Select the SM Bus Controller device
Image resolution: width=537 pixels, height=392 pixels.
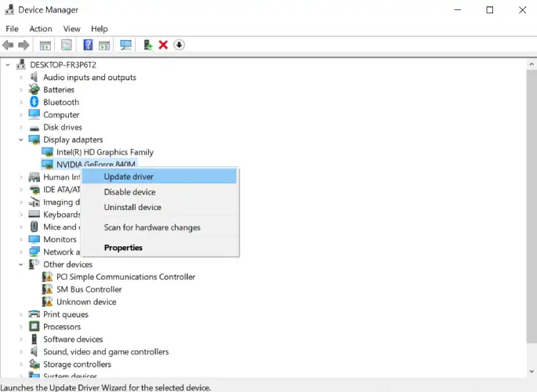click(x=89, y=289)
